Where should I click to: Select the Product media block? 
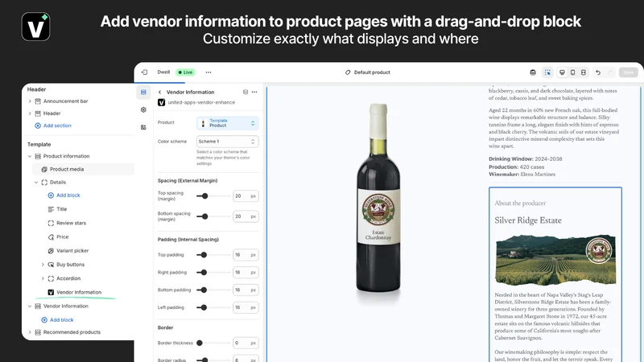[83, 169]
